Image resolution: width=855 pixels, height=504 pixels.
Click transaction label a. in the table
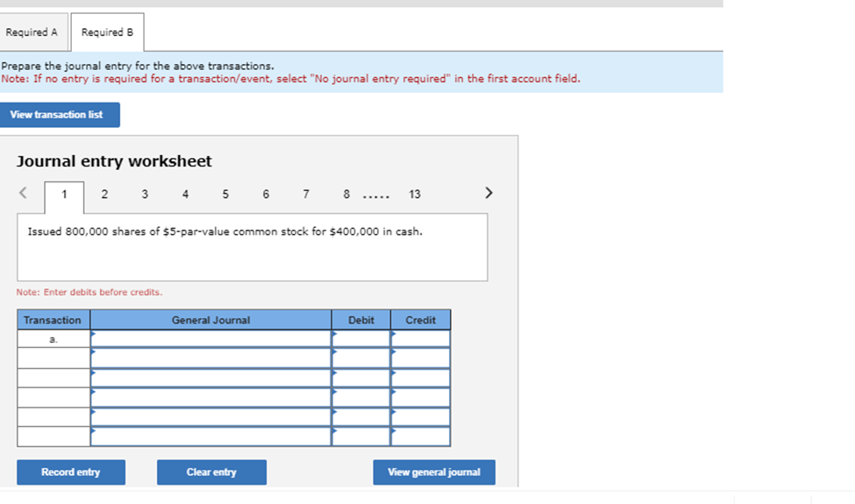[53, 339]
